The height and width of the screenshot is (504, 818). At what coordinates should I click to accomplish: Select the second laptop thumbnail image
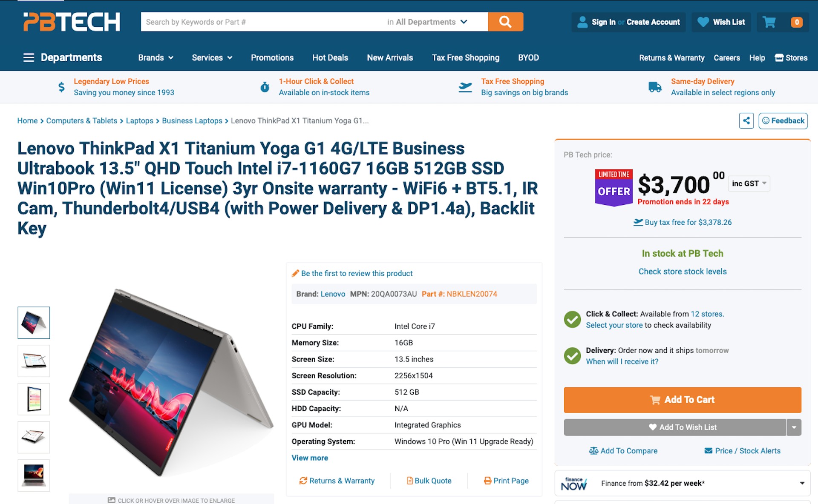pos(34,361)
